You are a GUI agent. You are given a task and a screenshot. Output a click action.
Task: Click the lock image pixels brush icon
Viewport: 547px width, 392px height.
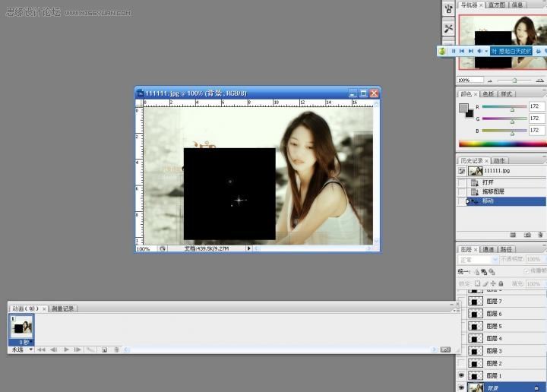[x=485, y=283]
